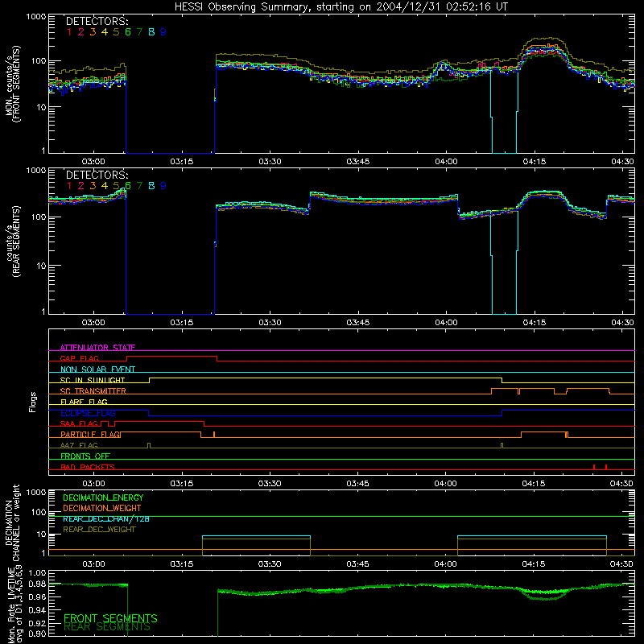Image resolution: width=644 pixels, height=644 pixels.
Task: Click the FLARE_FLAG label
Action: click(x=84, y=402)
